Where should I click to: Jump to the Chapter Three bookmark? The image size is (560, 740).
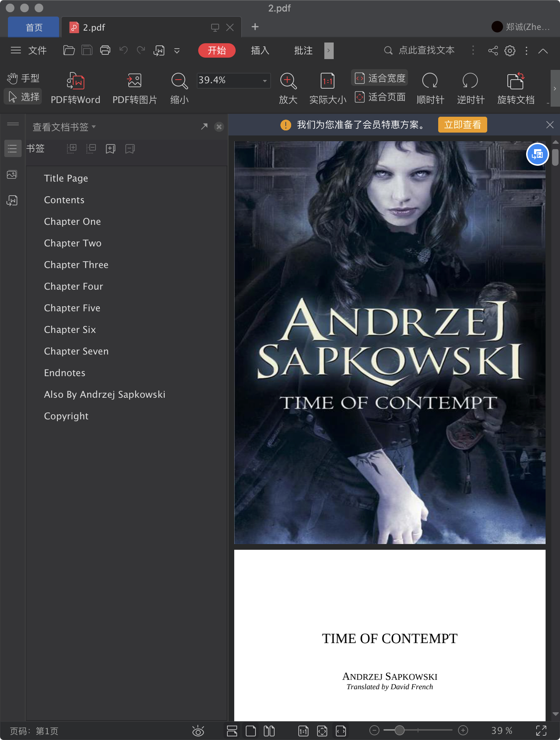(76, 265)
